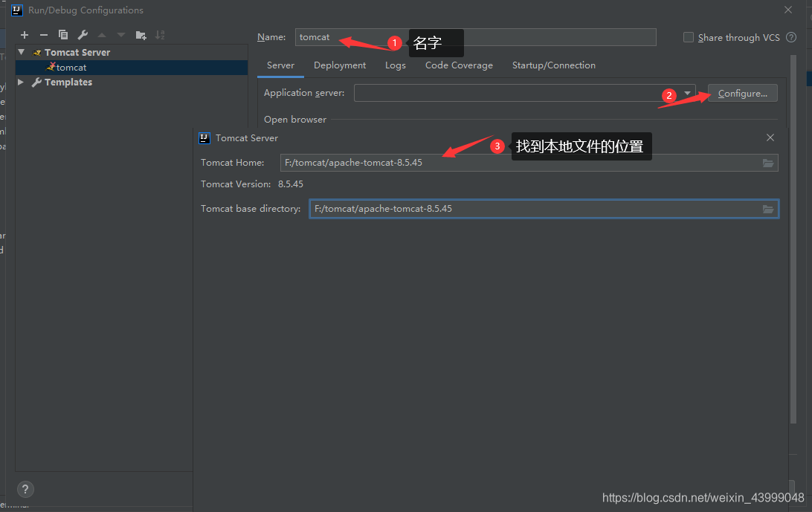The image size is (812, 512).
Task: Select the Templates tree item
Action: tap(68, 82)
